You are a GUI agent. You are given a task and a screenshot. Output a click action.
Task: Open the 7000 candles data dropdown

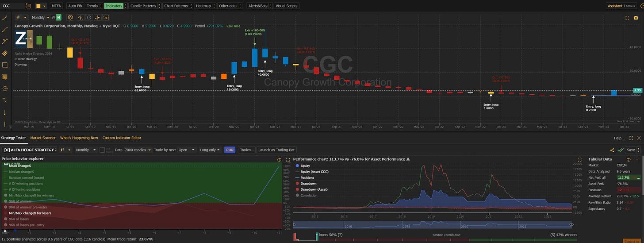(138, 150)
